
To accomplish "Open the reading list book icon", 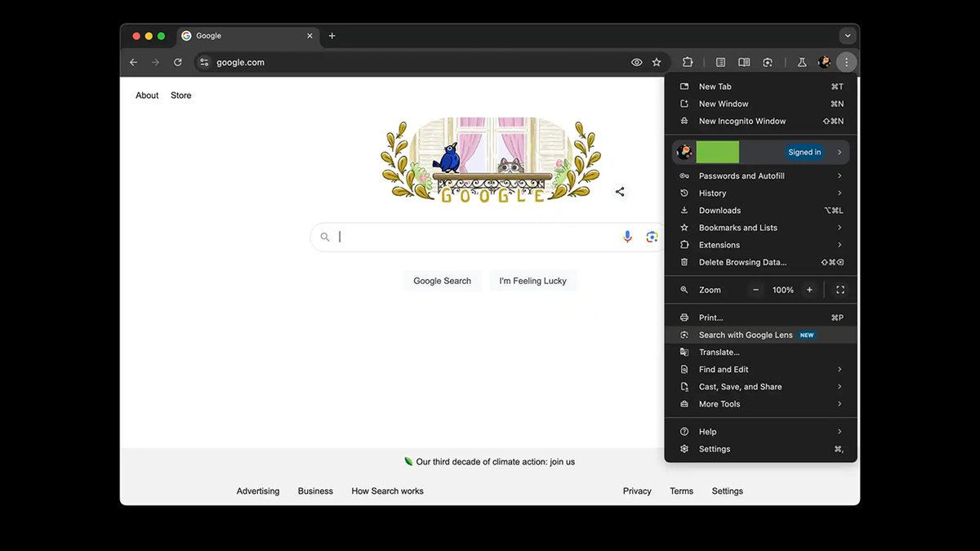I will click(743, 61).
